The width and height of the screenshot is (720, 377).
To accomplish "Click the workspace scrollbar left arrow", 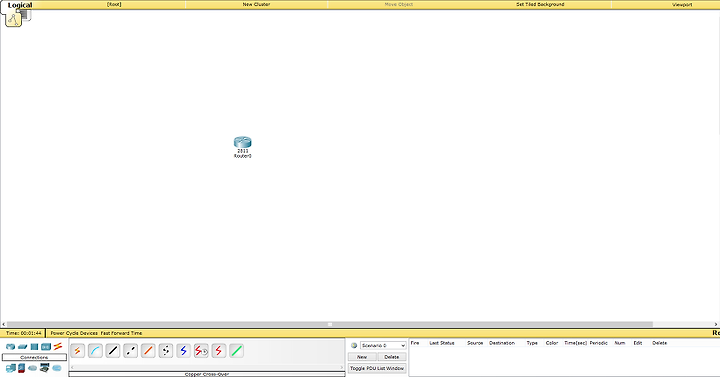I will point(3,324).
